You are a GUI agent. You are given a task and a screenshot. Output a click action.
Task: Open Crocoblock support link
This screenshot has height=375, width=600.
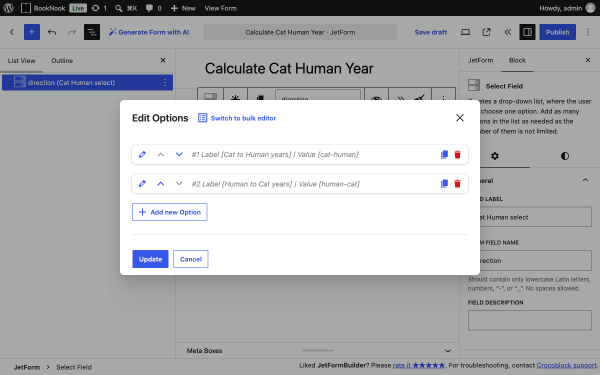[x=566, y=365]
